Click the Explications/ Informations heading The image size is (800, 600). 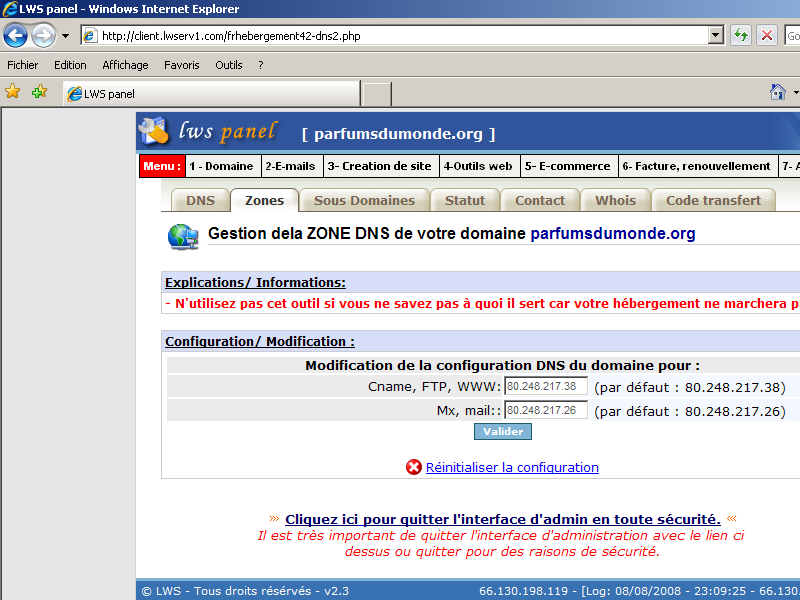[x=255, y=283]
